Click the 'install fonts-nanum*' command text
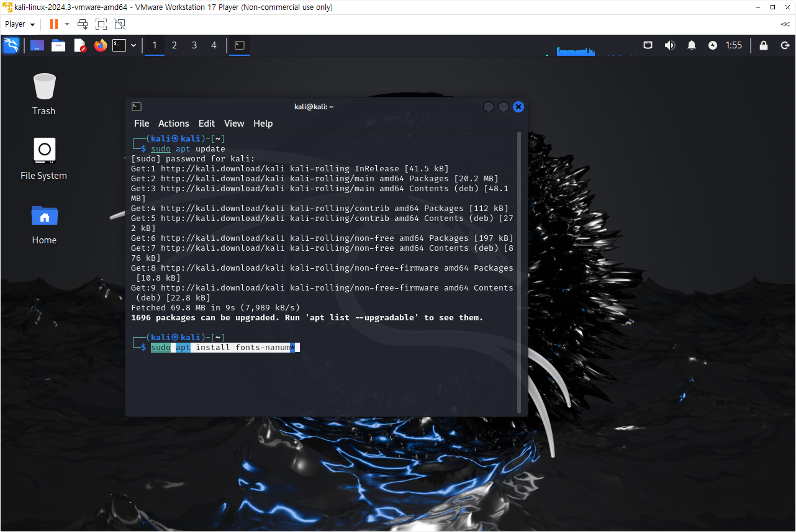The width and height of the screenshot is (796, 532). pos(245,348)
